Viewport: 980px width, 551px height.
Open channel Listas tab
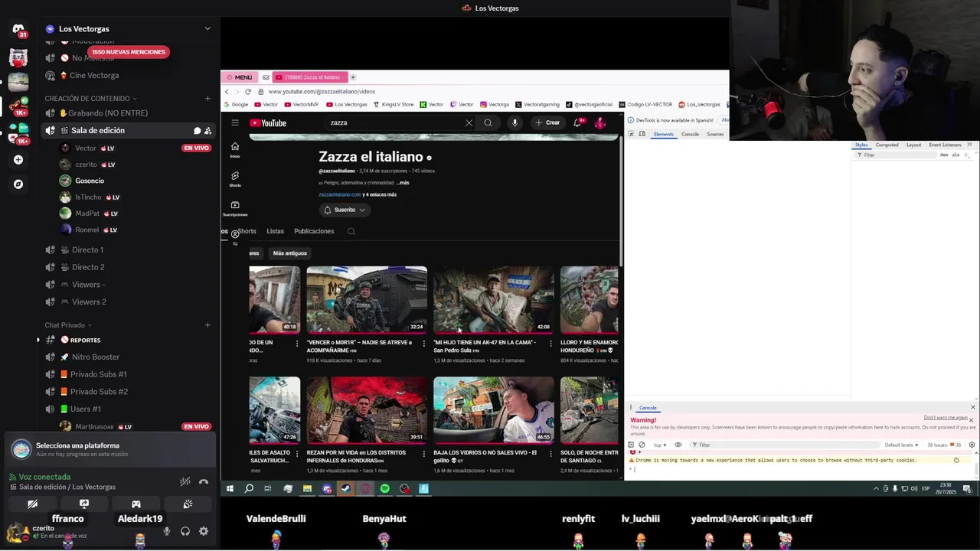click(275, 231)
